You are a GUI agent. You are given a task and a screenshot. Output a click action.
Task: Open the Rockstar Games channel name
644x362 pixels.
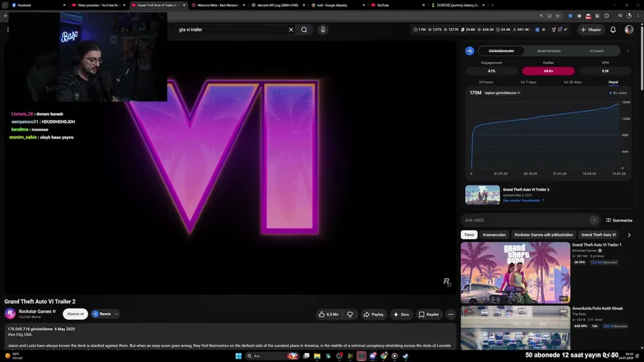coord(35,311)
